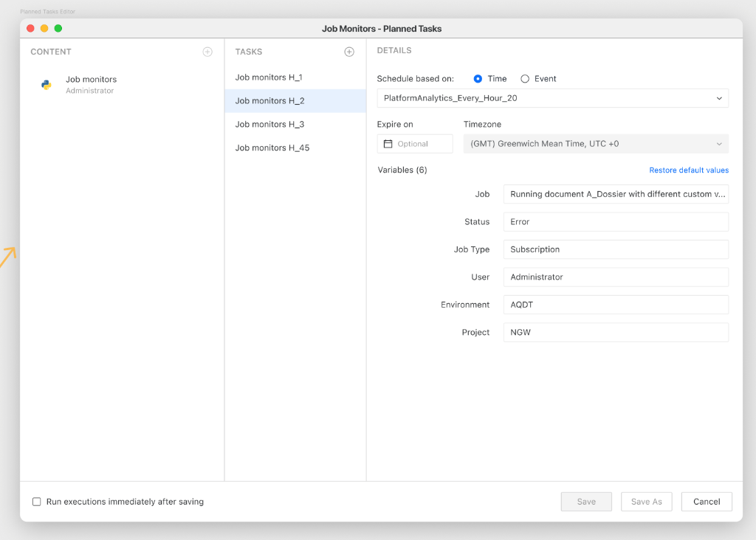The width and height of the screenshot is (756, 540).
Task: Select the Job monitors H_1 task
Action: pos(268,77)
